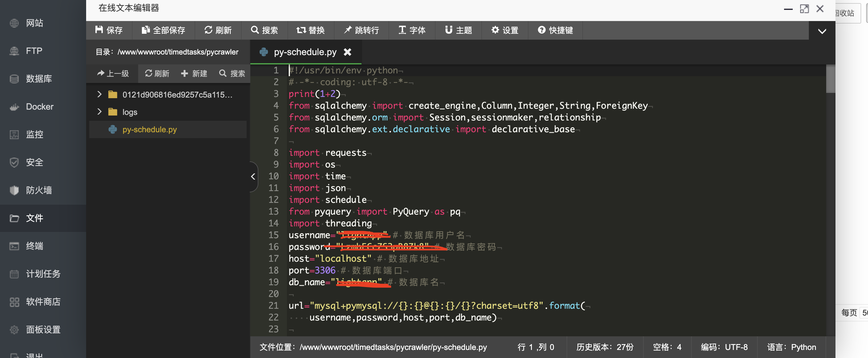The height and width of the screenshot is (358, 868).
Task: Click 刷新 refresh in file tree panel
Action: (x=157, y=73)
